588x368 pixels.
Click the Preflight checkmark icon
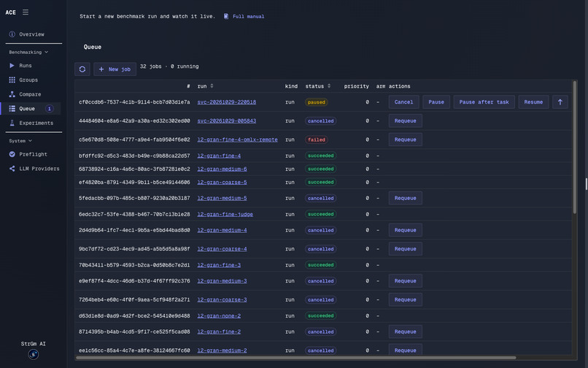[12, 154]
